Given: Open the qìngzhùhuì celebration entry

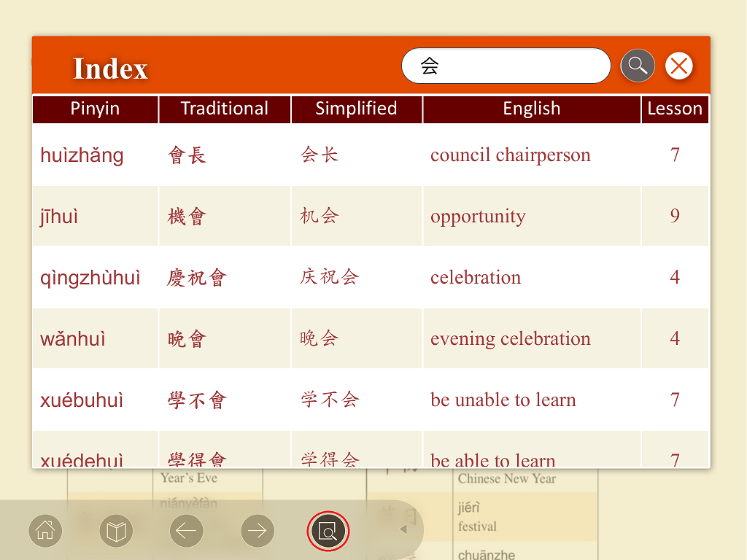Looking at the screenshot, I should pos(90,278).
